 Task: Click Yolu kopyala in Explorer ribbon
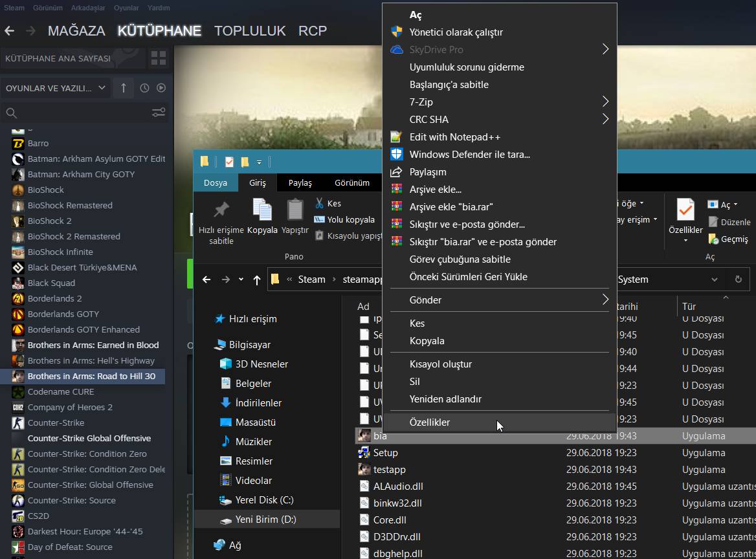click(x=344, y=219)
